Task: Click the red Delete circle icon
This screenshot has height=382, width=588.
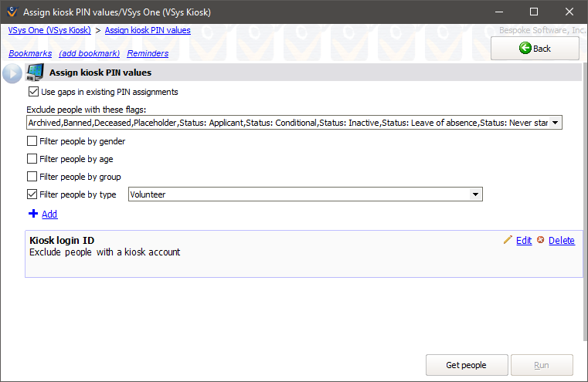Action: pyautogui.click(x=541, y=240)
